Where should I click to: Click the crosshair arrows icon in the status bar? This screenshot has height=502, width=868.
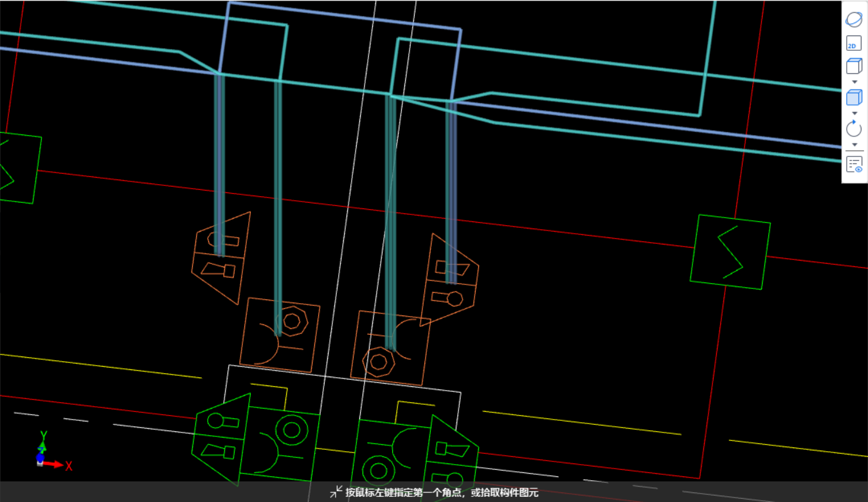[336, 492]
